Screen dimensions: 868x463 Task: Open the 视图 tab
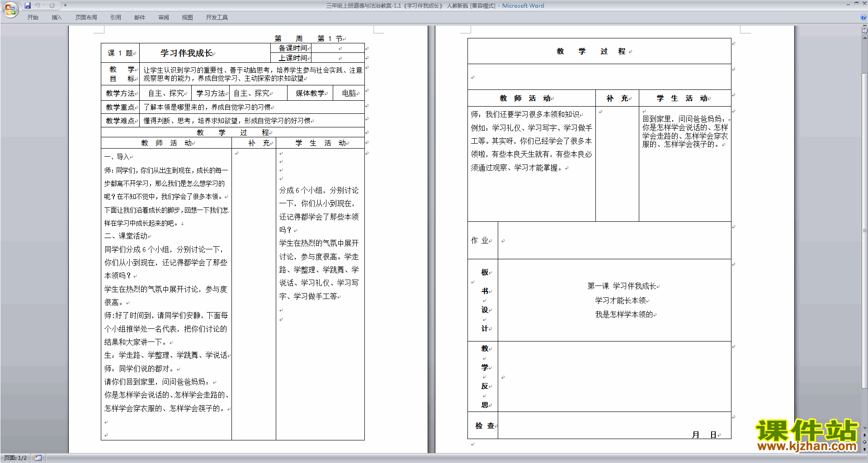[x=188, y=18]
